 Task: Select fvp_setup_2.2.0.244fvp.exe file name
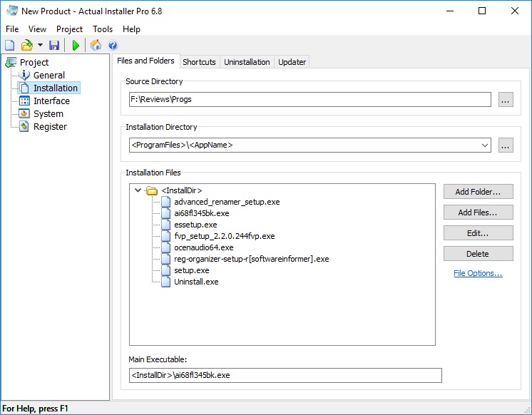tap(224, 236)
